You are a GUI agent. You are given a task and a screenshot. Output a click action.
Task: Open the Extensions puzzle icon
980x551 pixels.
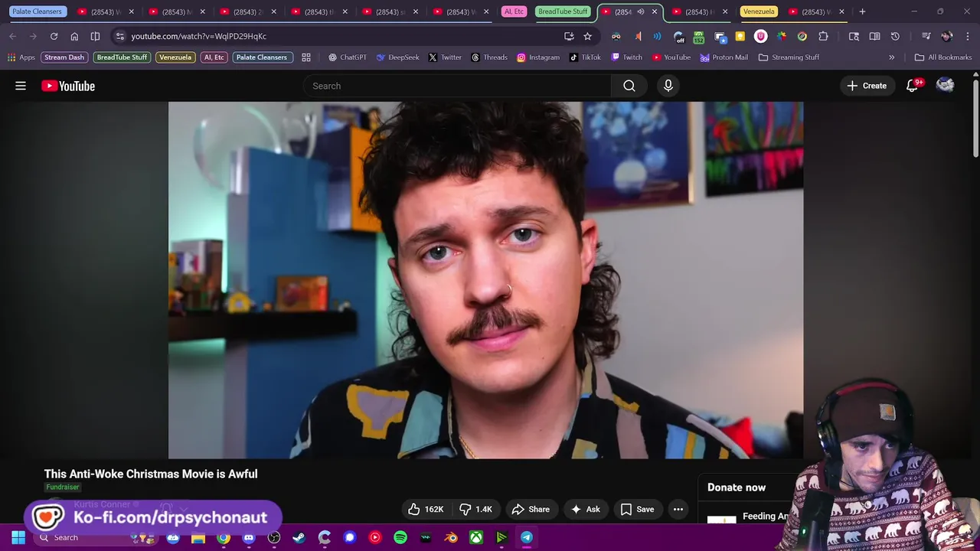click(823, 36)
